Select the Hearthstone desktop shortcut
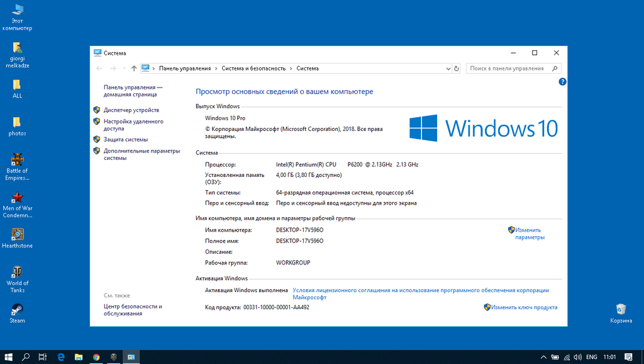 click(x=17, y=239)
